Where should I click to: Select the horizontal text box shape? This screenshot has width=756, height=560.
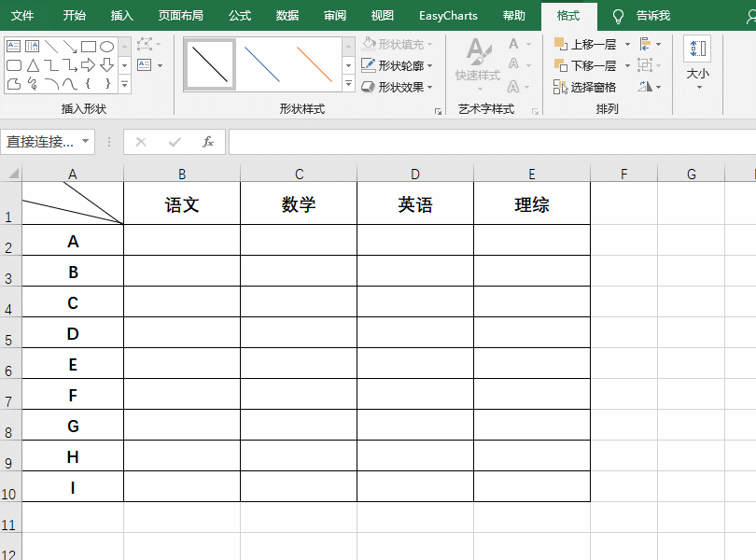[13, 47]
